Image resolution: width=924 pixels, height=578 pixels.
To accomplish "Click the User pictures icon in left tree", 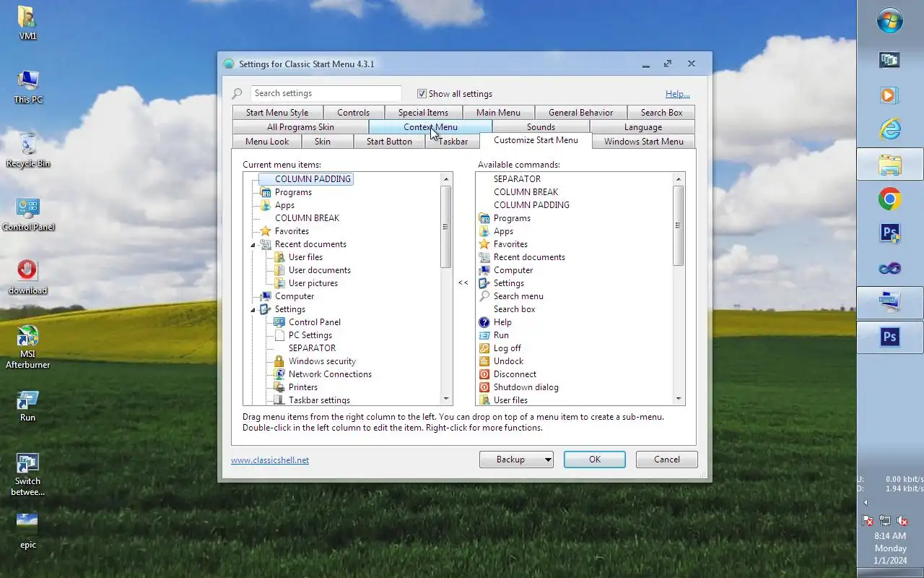I will [x=279, y=283].
